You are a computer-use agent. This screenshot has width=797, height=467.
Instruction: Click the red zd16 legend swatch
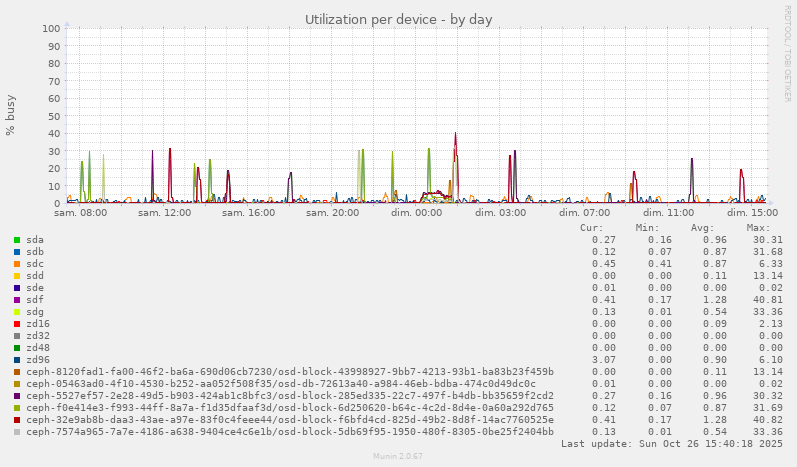coord(17,324)
